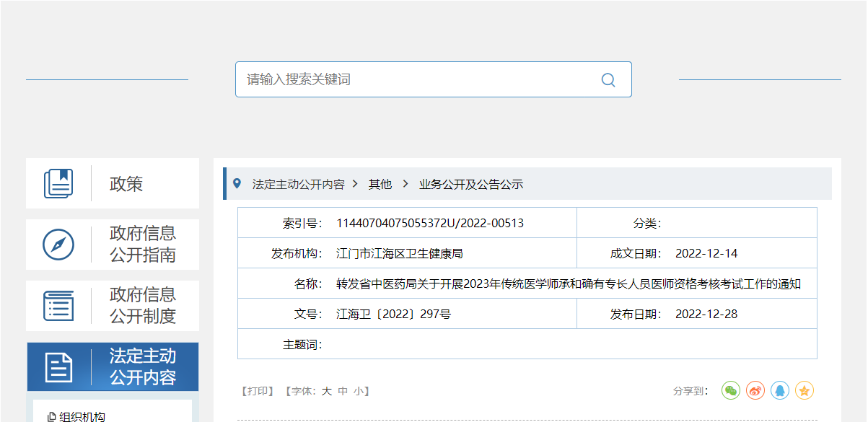Open 政府信息公开制度 in sidebar
Image resolution: width=868 pixels, height=422 pixels.
(143, 306)
